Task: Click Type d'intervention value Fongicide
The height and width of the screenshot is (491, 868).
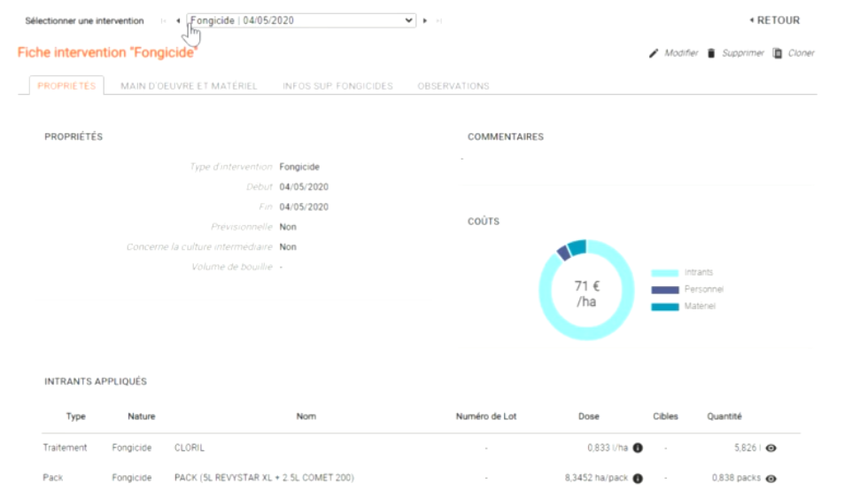Action: pos(299,167)
